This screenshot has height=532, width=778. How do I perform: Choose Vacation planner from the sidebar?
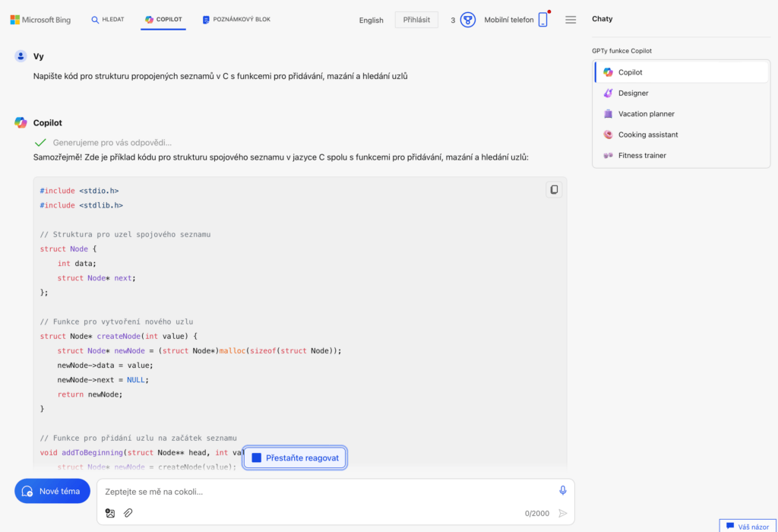pos(646,114)
